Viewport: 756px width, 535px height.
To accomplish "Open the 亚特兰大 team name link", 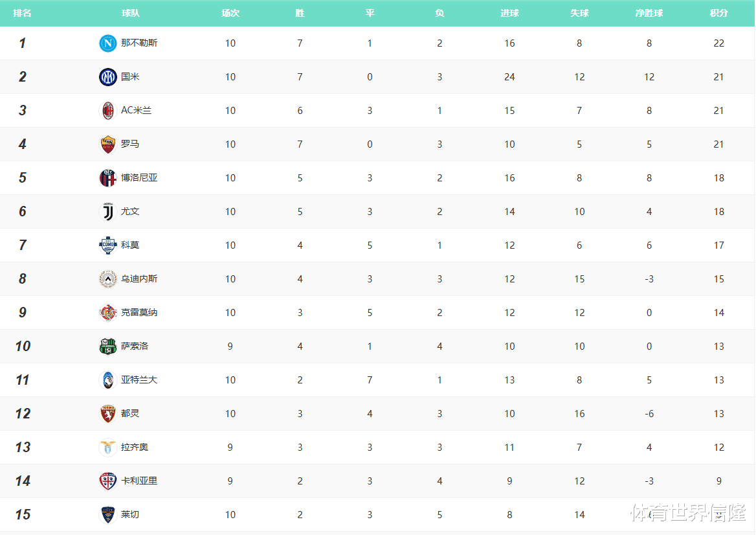I will click(x=139, y=380).
